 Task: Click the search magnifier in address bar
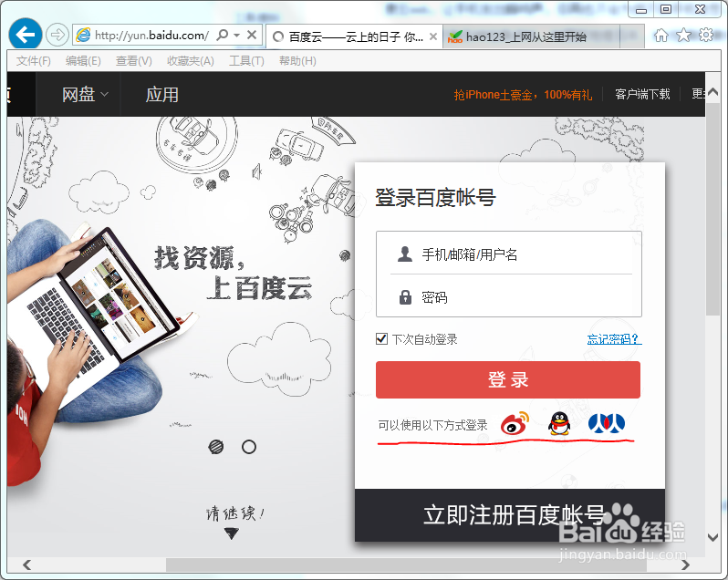(223, 35)
